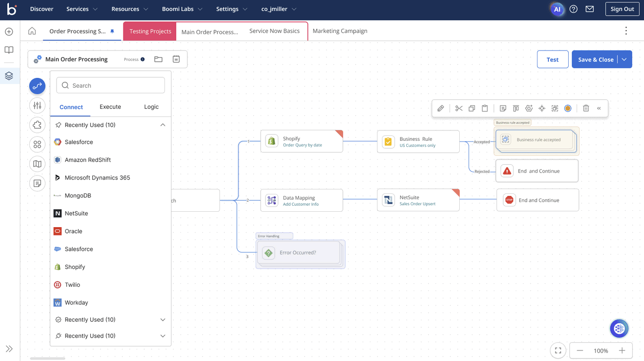
Task: Open the help question mark icon
Action: [x=574, y=9]
